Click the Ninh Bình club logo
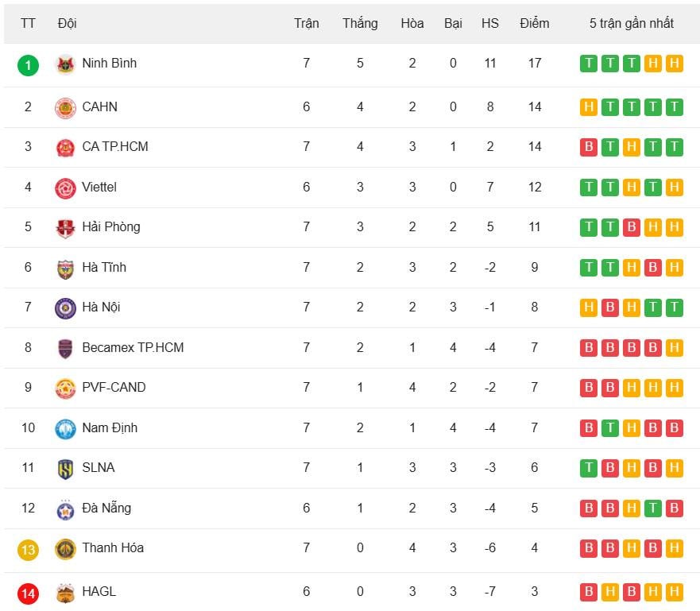Screen dimensions: 700x611 65,64
